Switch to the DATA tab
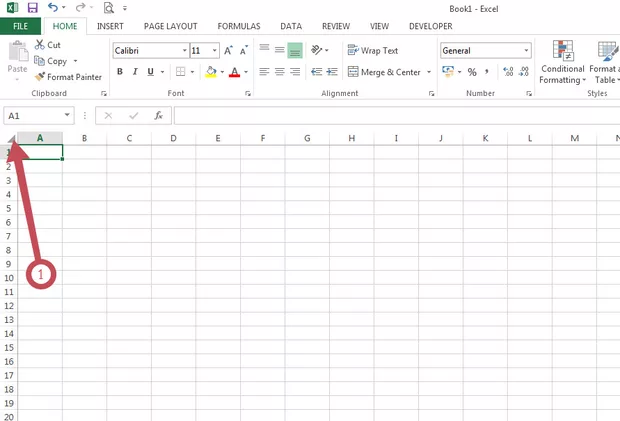620x421 pixels. 291,26
